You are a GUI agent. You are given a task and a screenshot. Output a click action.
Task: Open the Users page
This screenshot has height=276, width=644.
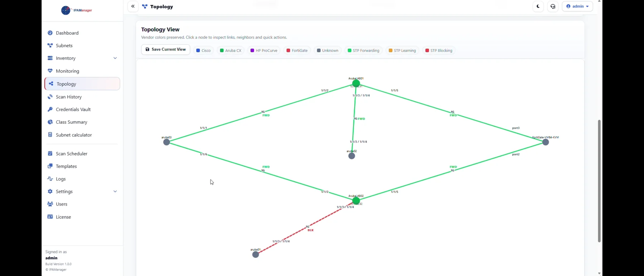click(x=82, y=204)
